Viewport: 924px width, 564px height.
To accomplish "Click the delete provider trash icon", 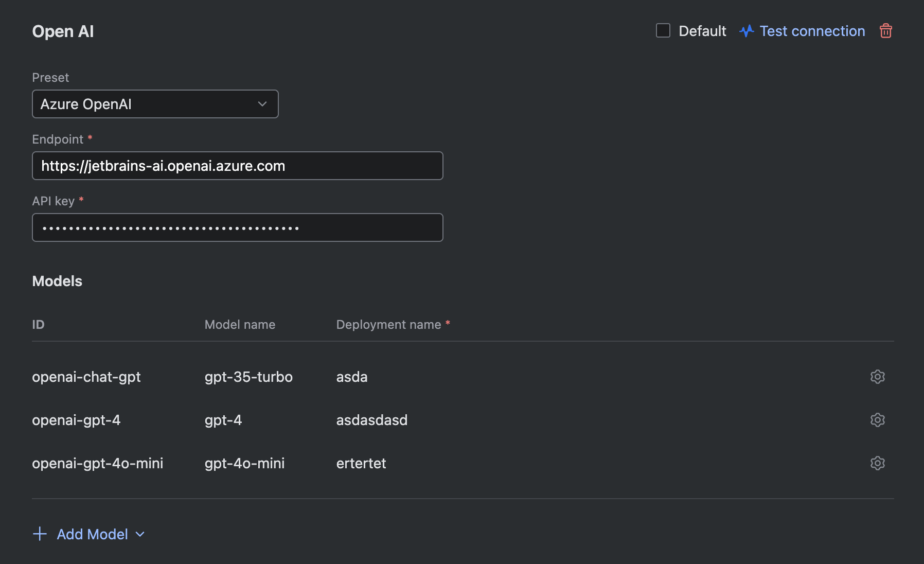I will click(x=886, y=31).
